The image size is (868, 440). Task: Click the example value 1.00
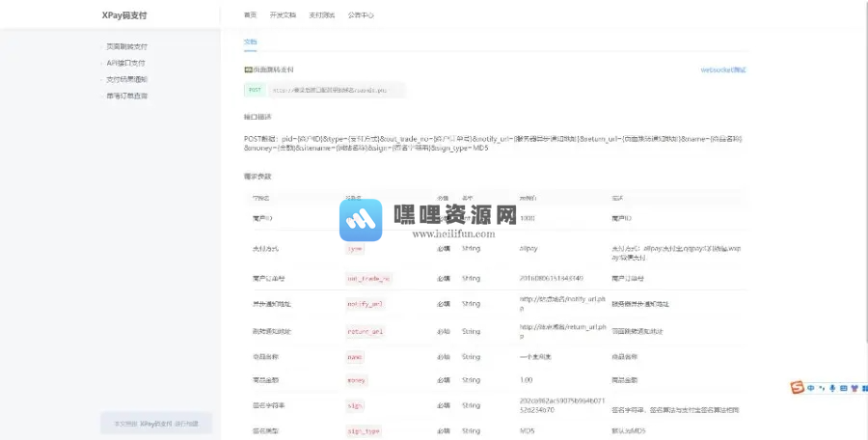(526, 380)
